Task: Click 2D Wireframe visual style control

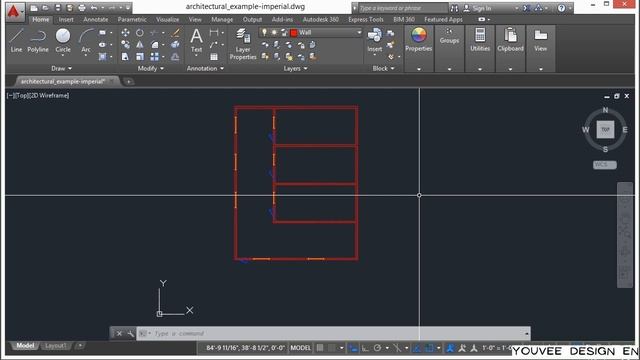Action: point(48,96)
